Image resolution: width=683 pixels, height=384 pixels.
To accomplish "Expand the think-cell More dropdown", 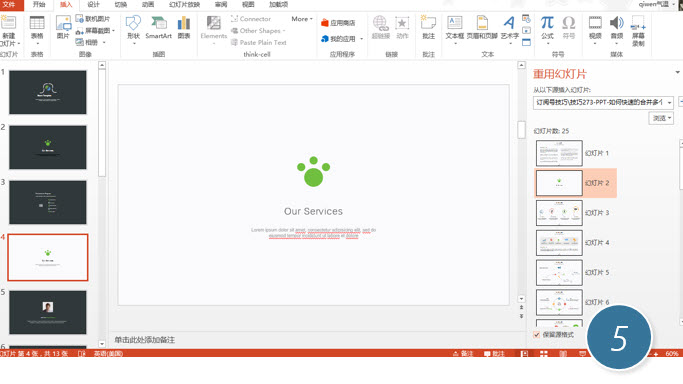I will pos(302,19).
